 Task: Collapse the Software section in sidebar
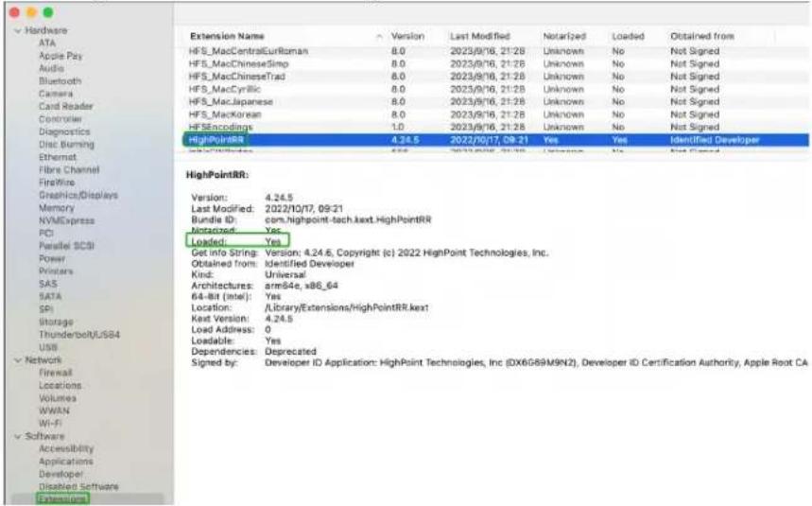[x=18, y=437]
